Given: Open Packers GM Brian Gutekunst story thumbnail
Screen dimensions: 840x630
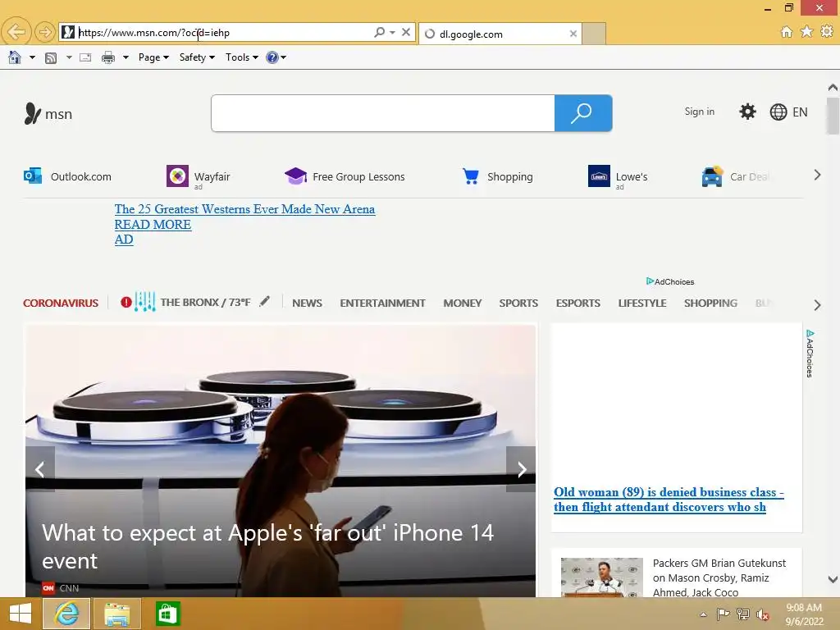Looking at the screenshot, I should click(x=601, y=577).
